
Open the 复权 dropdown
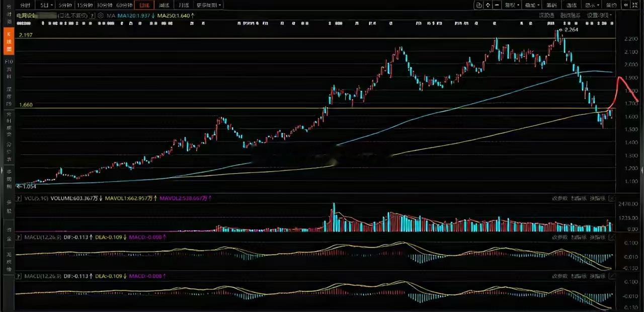[512, 5]
